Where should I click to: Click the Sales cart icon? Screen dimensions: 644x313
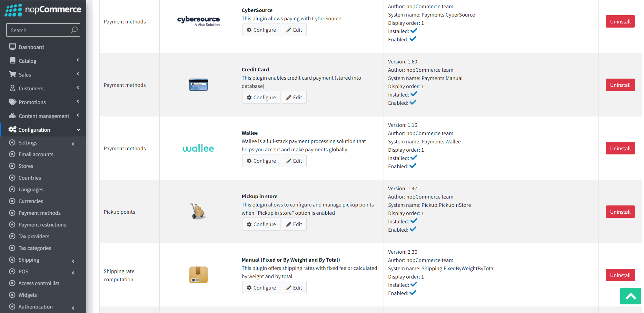coord(13,74)
